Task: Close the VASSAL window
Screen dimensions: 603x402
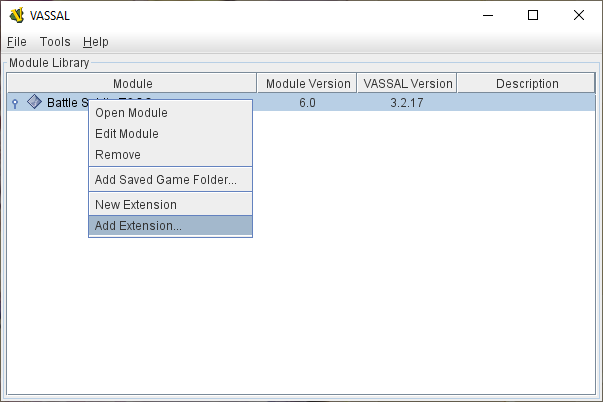Action: 578,15
